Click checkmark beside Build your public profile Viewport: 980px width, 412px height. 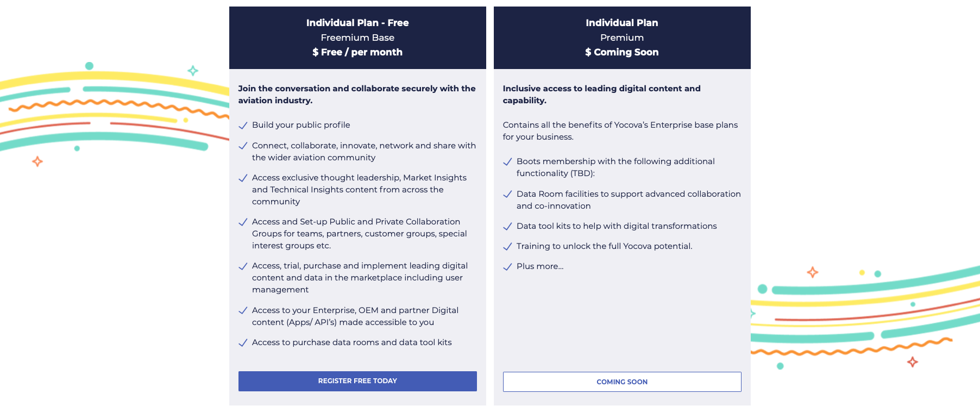(243, 126)
